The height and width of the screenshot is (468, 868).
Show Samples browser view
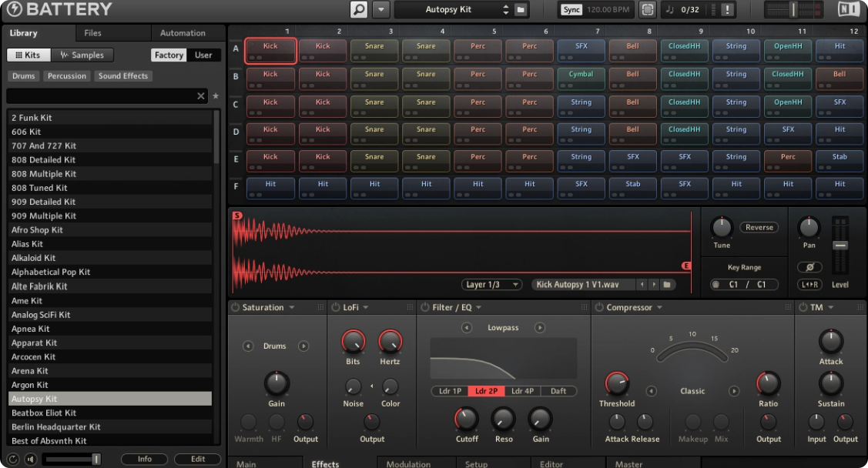coord(82,55)
